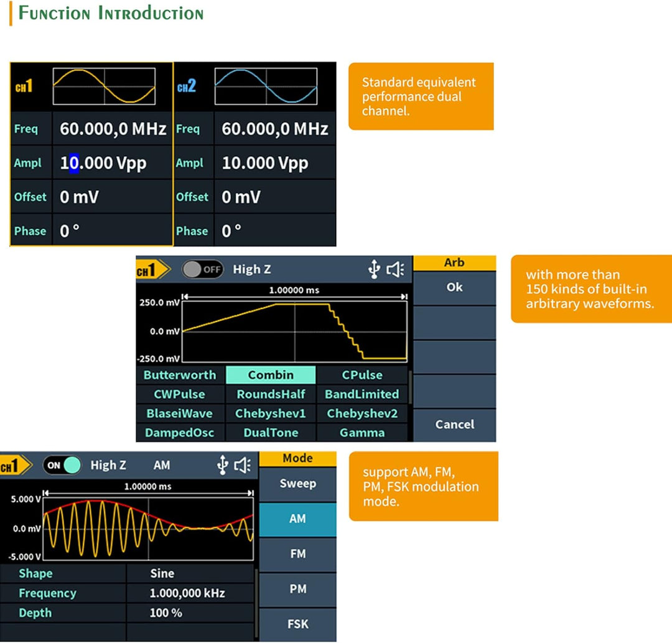This screenshot has width=672, height=643.
Task: Click the CH2 Freq value field
Action: click(274, 129)
